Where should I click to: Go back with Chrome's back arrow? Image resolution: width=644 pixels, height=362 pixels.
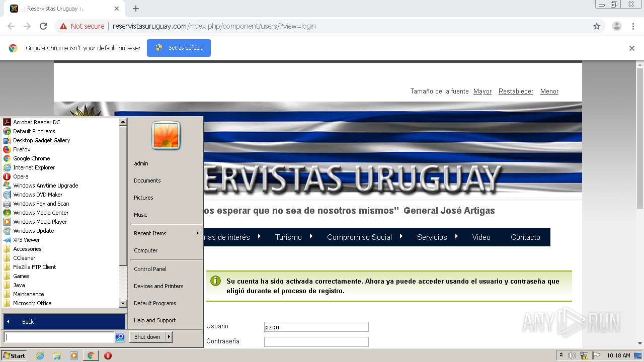pyautogui.click(x=11, y=26)
